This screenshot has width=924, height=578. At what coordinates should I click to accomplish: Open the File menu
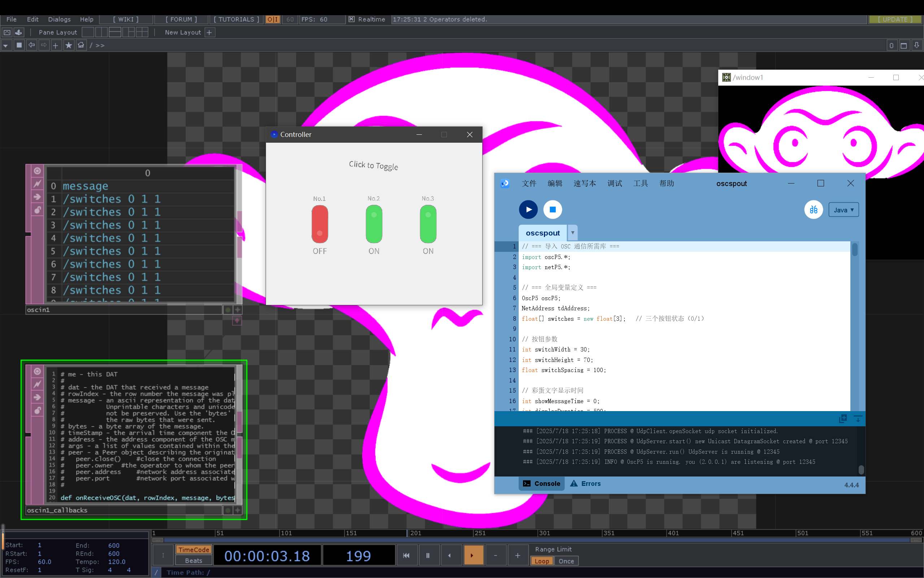pyautogui.click(x=12, y=19)
